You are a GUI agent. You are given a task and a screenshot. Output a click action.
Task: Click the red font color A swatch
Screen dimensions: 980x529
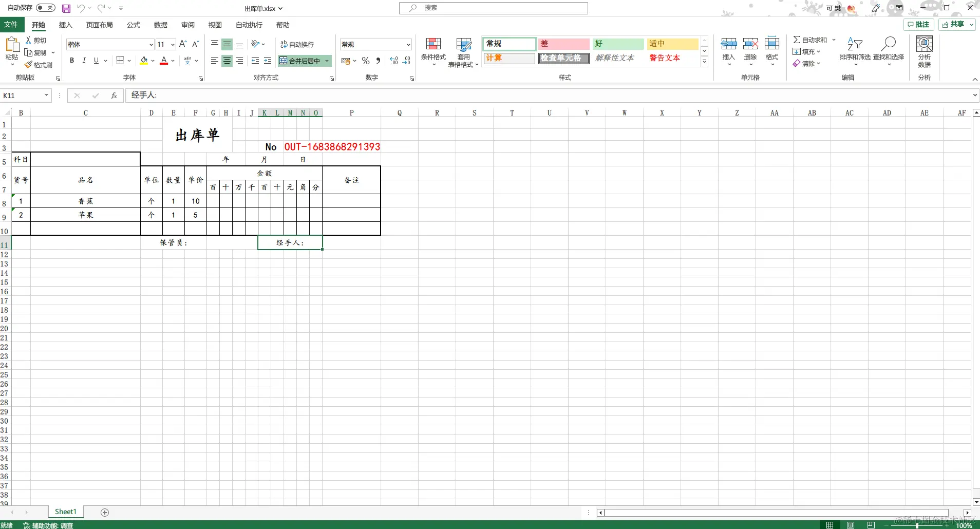(x=164, y=61)
